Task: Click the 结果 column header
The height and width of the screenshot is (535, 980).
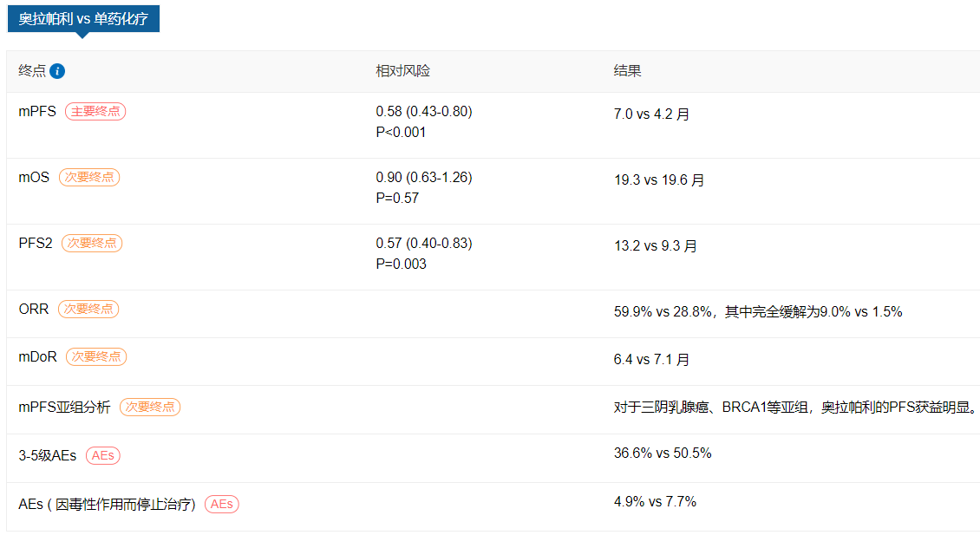Action: click(628, 71)
